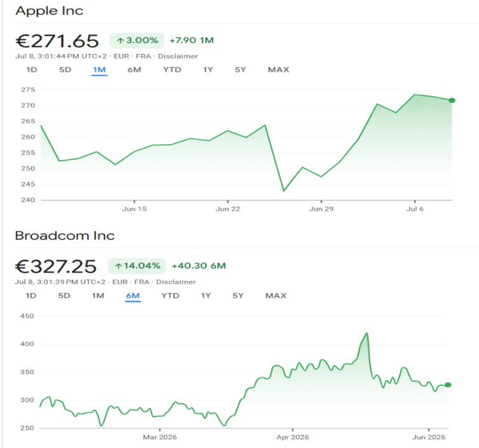Click the Broadcom Inc heading
Image resolution: width=479 pixels, height=448 pixels.
click(65, 236)
